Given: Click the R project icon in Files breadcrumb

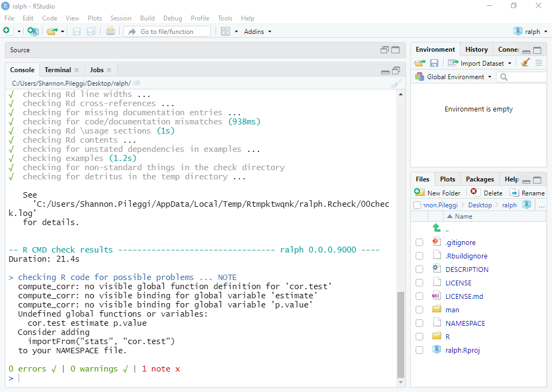Looking at the screenshot, I should [x=526, y=205].
